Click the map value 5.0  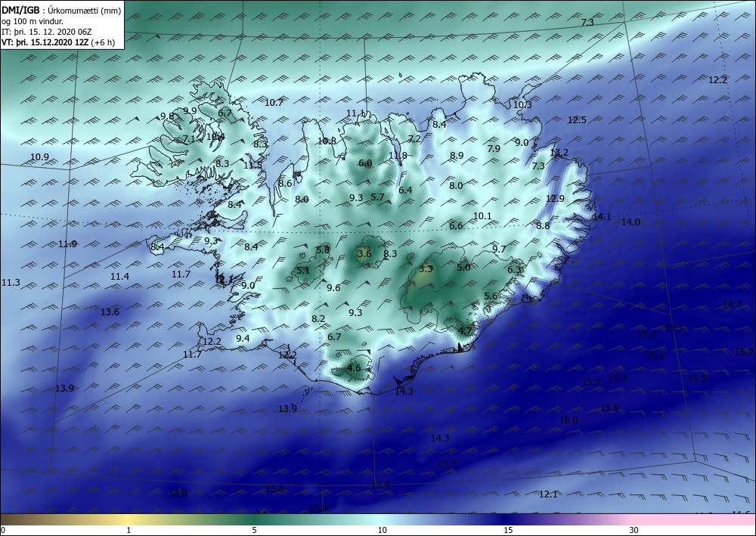(x=463, y=267)
